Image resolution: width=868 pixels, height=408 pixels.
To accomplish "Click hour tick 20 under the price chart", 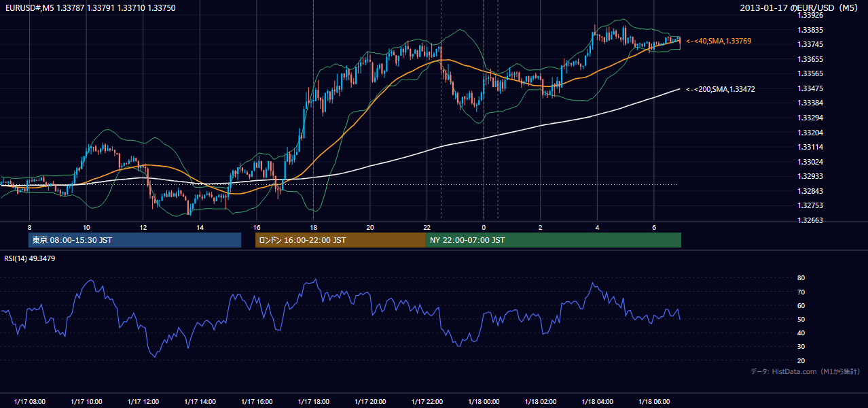I will point(370,227).
